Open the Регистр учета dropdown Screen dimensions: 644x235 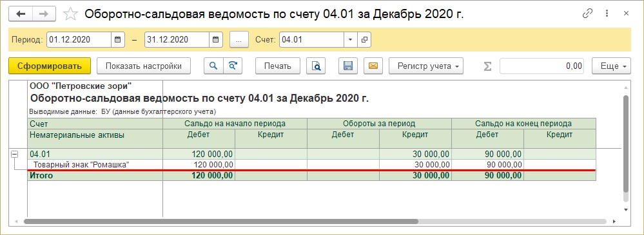[x=426, y=66]
